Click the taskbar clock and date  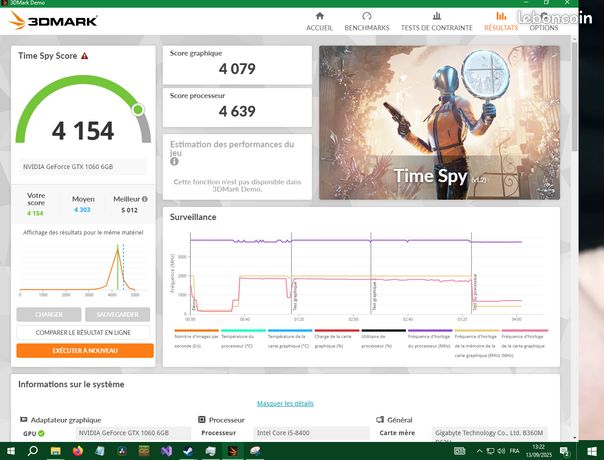tap(539, 451)
